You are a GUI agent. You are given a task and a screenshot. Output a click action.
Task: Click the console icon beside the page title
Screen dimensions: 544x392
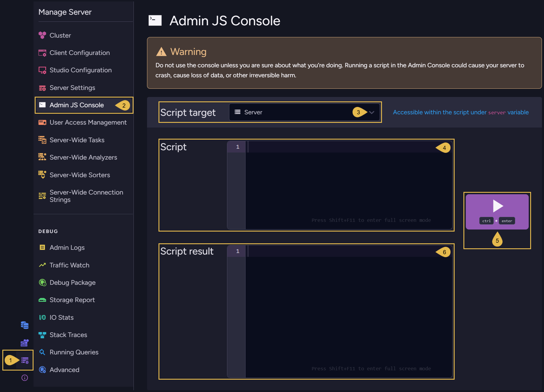point(155,21)
